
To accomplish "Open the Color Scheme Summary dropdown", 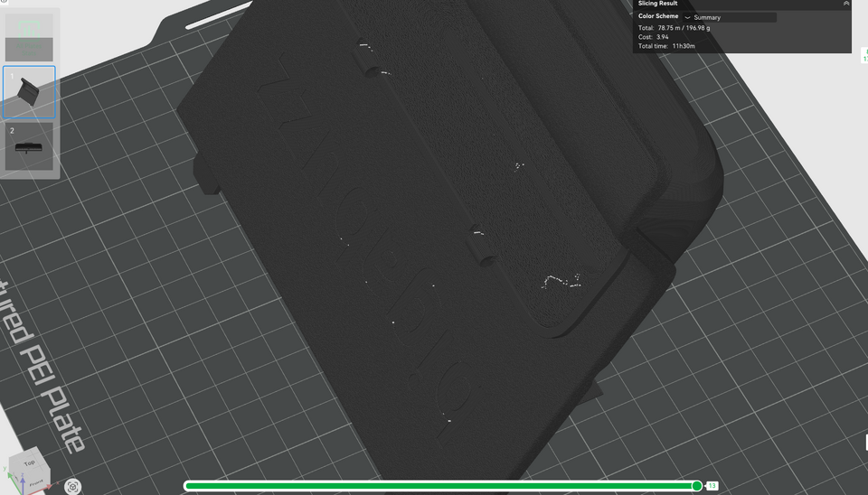I will pyautogui.click(x=728, y=17).
